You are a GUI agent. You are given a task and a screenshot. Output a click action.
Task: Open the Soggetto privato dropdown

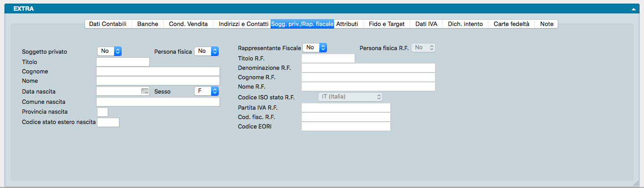110,51
